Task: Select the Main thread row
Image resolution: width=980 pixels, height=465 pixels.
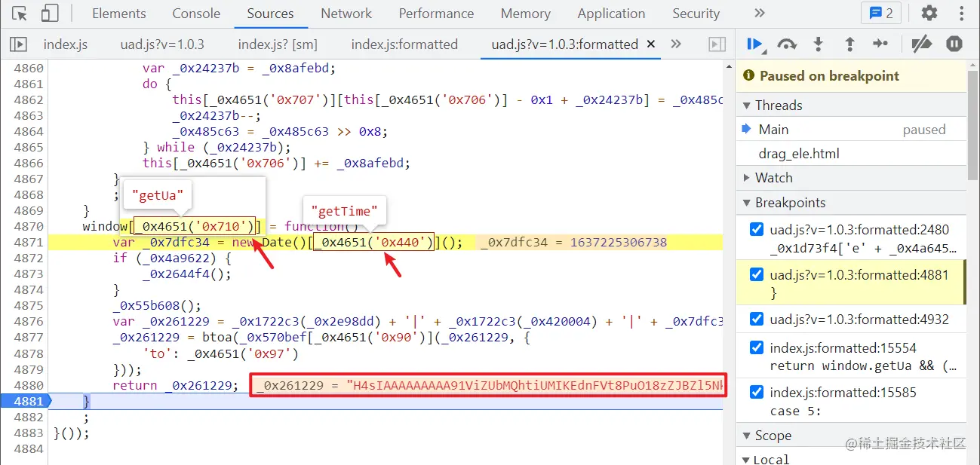Action: pyautogui.click(x=851, y=130)
